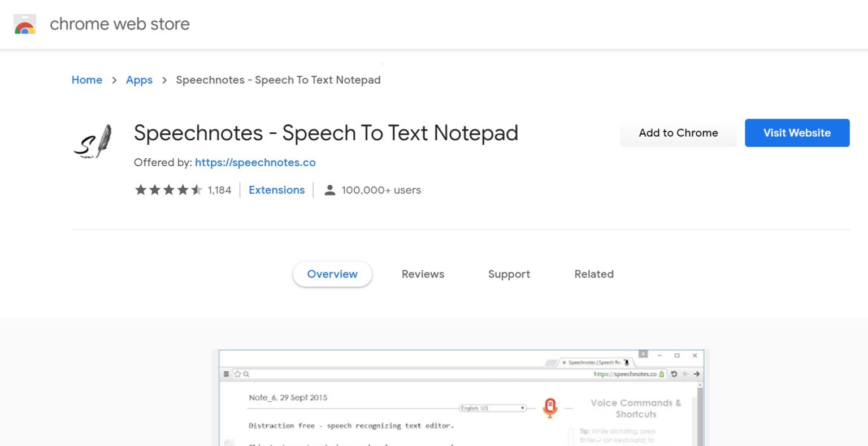Click the preview window's minimize button
Viewport: 868px width, 446px height.
[659, 356]
